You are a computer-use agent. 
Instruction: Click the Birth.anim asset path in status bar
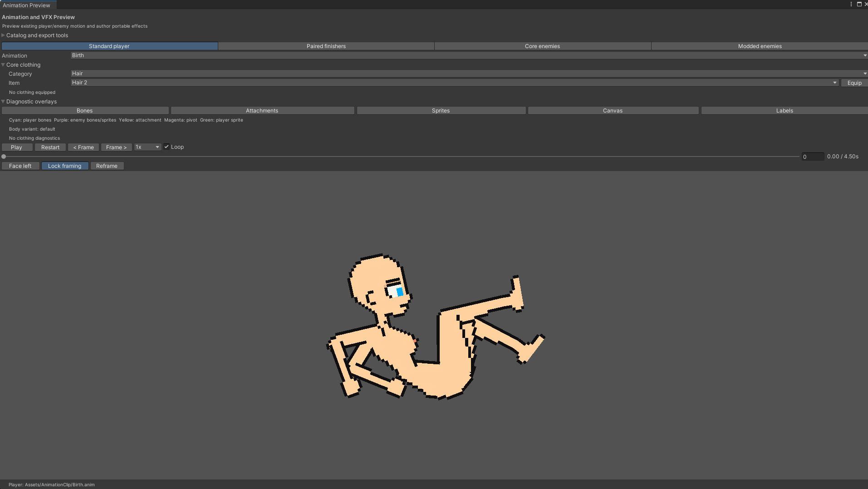52,484
